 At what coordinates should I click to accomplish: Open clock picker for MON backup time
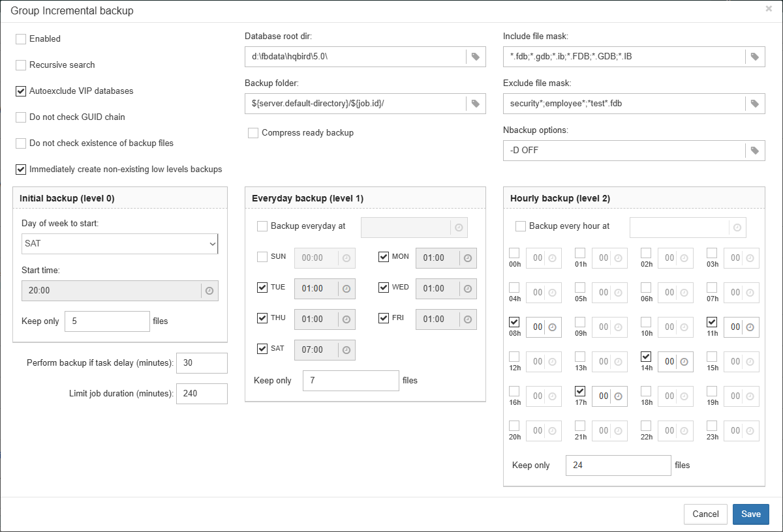click(468, 258)
